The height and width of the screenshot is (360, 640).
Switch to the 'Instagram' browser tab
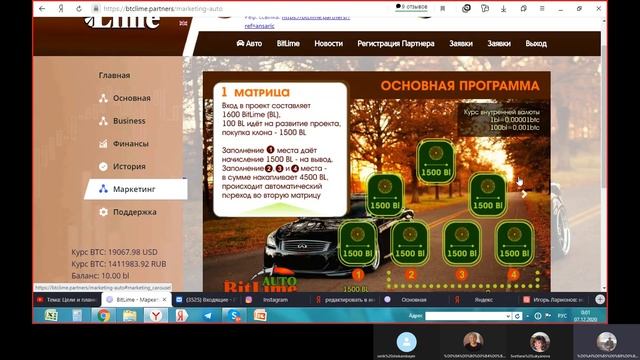coord(275,300)
